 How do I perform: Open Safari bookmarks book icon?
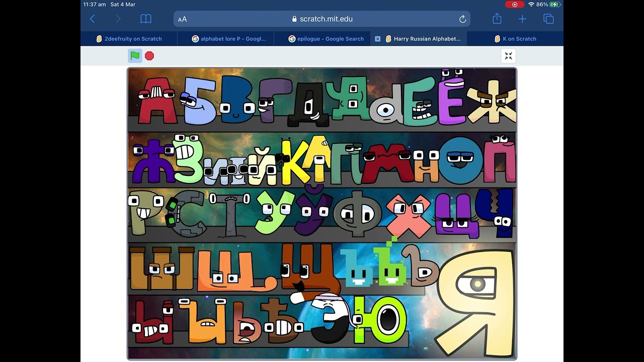click(x=146, y=19)
